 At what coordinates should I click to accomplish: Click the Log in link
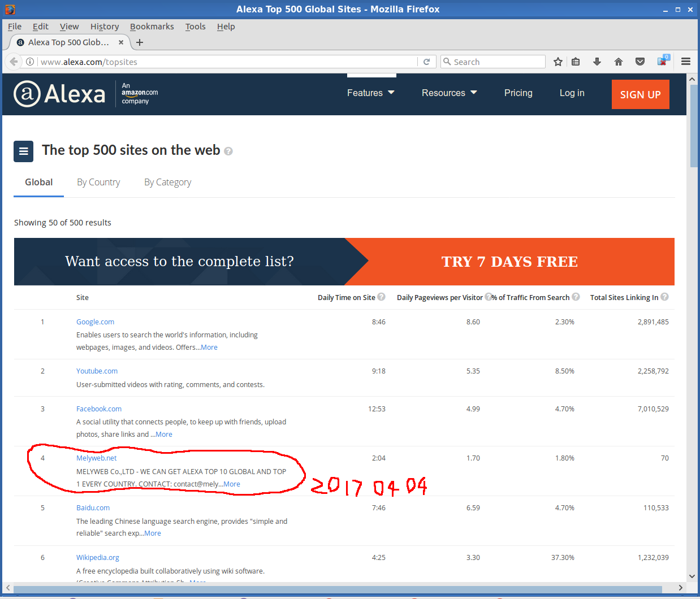(572, 93)
